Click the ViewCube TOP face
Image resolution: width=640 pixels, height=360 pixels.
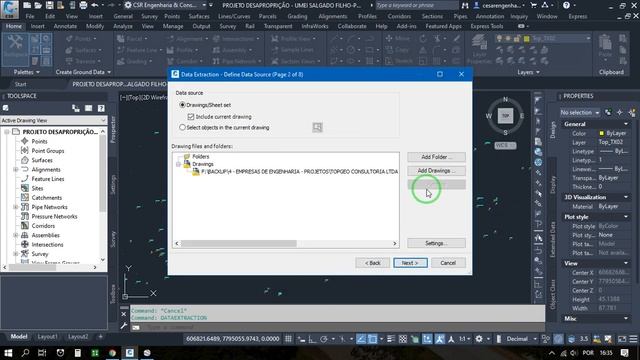click(x=505, y=116)
